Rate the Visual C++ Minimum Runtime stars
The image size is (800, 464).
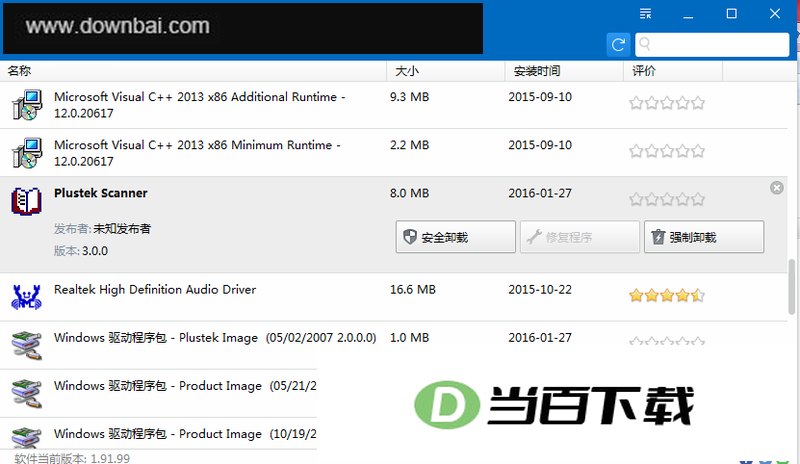point(667,151)
